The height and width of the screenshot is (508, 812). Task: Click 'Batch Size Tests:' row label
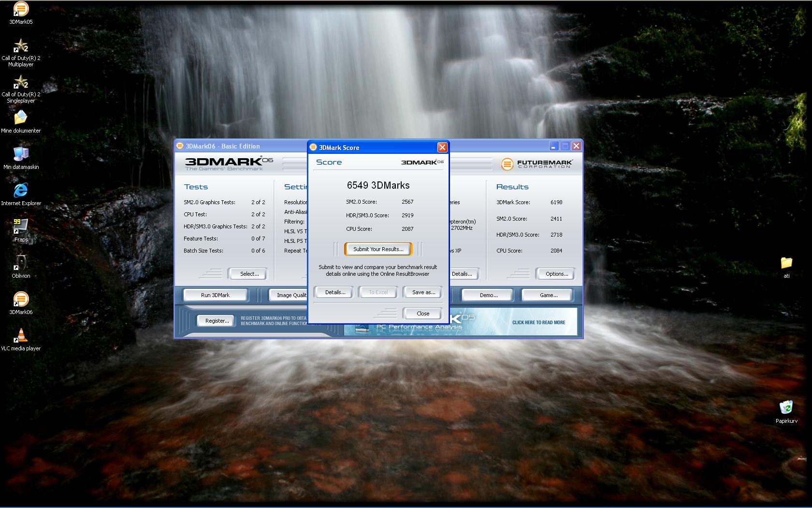(x=203, y=251)
